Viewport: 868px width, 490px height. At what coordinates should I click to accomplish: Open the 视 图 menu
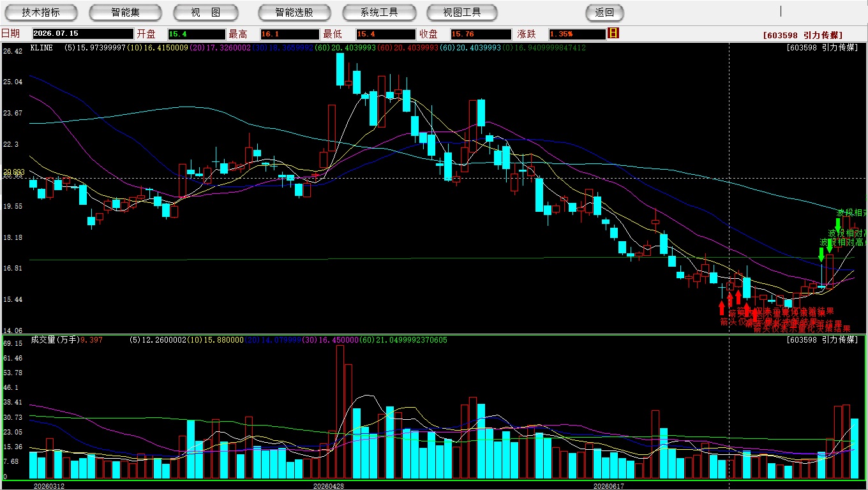tap(206, 12)
